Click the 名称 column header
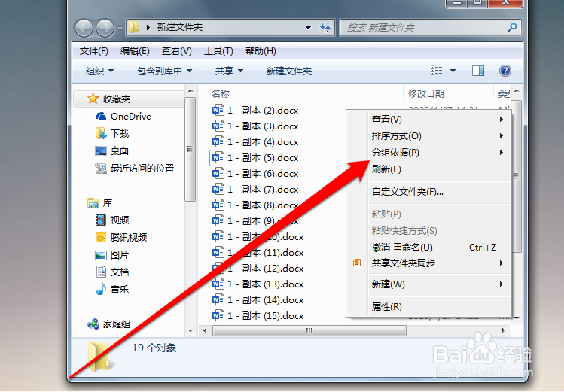 [x=221, y=94]
